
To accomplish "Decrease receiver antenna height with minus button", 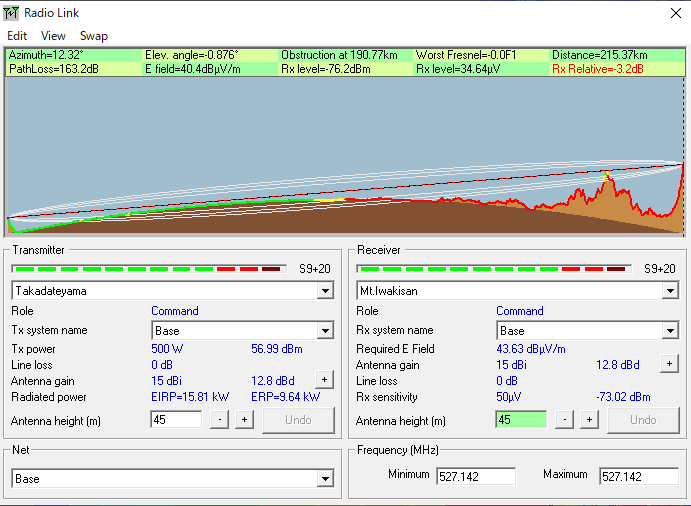I will pyautogui.click(x=565, y=420).
